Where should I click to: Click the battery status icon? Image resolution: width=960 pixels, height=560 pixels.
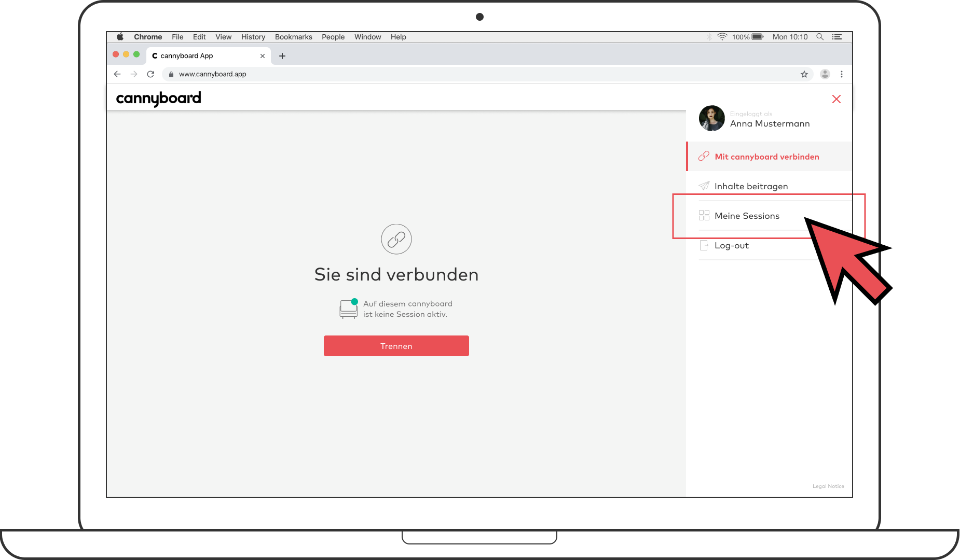758,37
